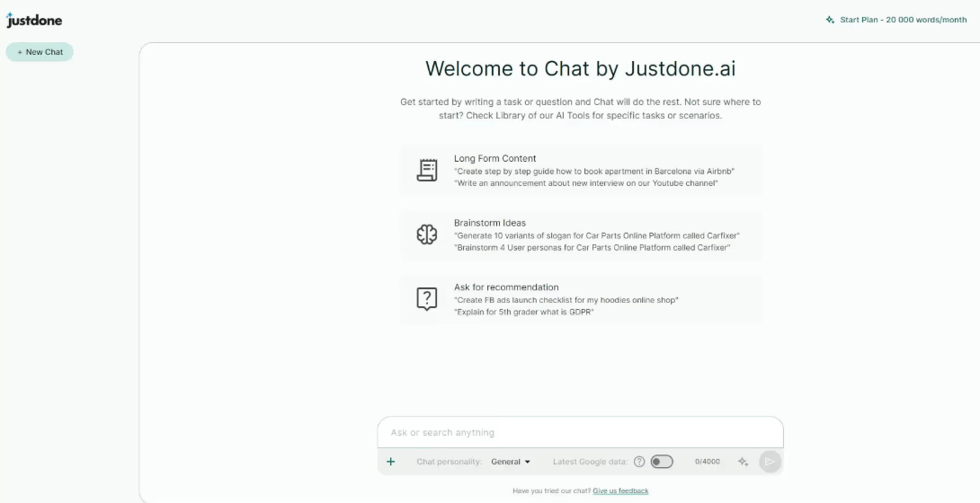
Task: Click the sparkle enhance icon in chat bar
Action: (x=743, y=462)
